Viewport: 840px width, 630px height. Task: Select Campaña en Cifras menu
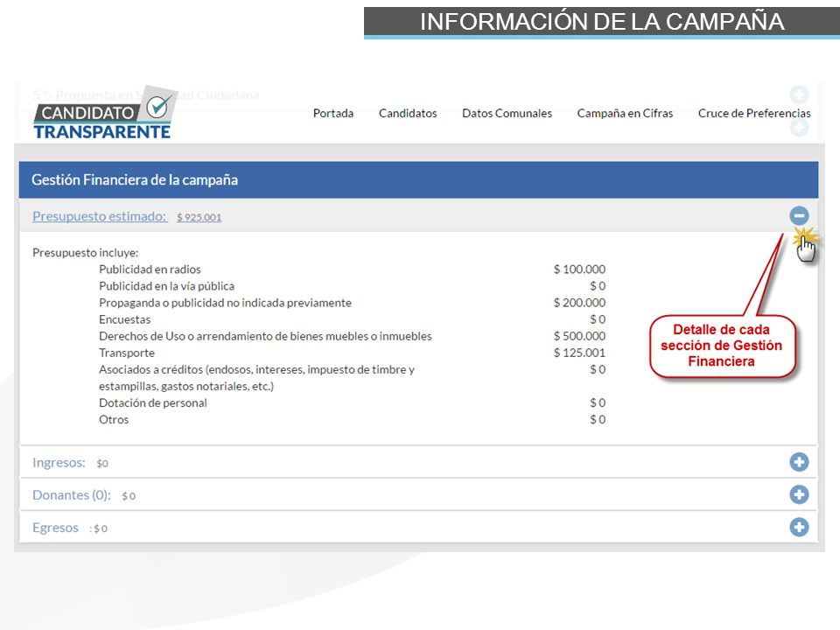pos(625,114)
